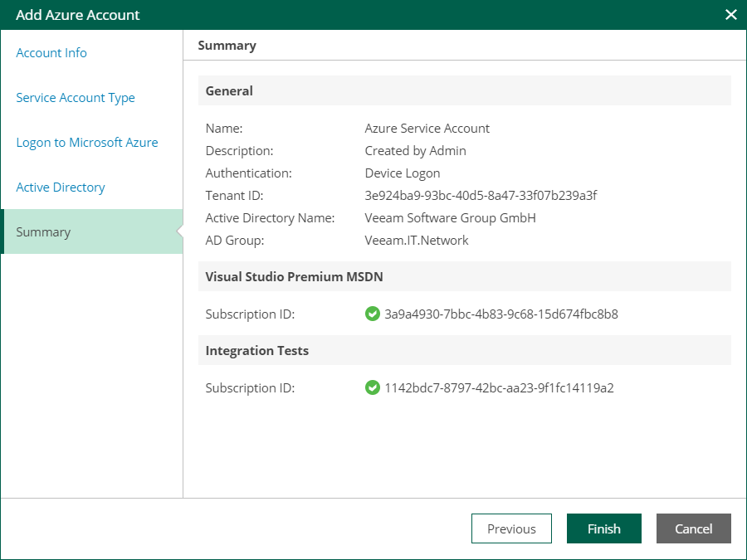
Task: Click the Summary step in sidebar
Action: (x=43, y=232)
